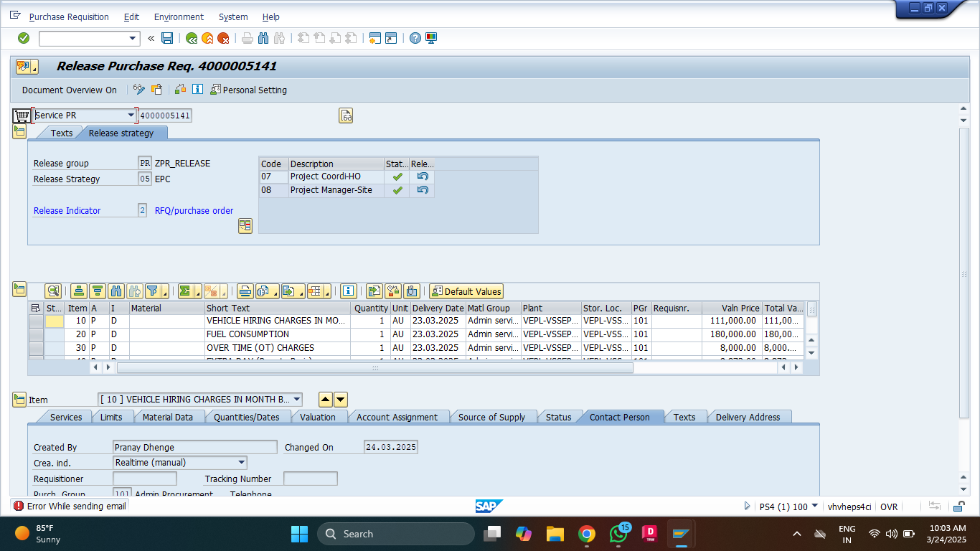The width and height of the screenshot is (980, 551).
Task: Click the green Back arrow icon
Action: pyautogui.click(x=191, y=38)
